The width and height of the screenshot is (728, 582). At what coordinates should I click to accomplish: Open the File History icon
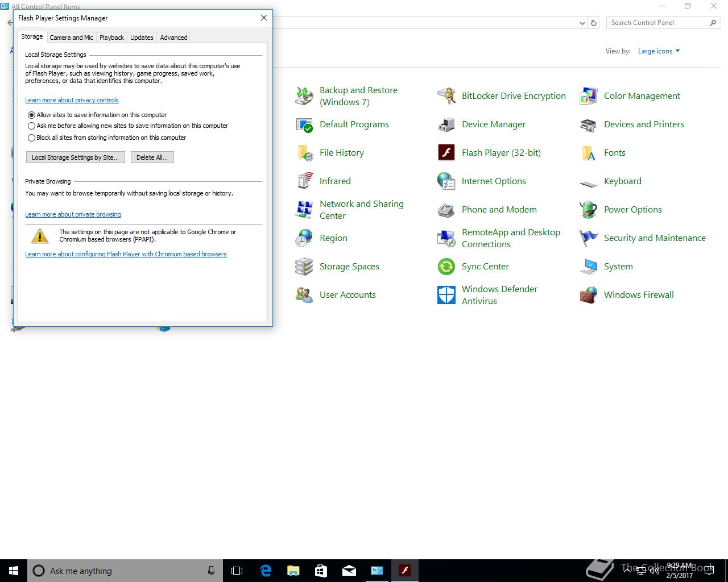click(x=304, y=153)
